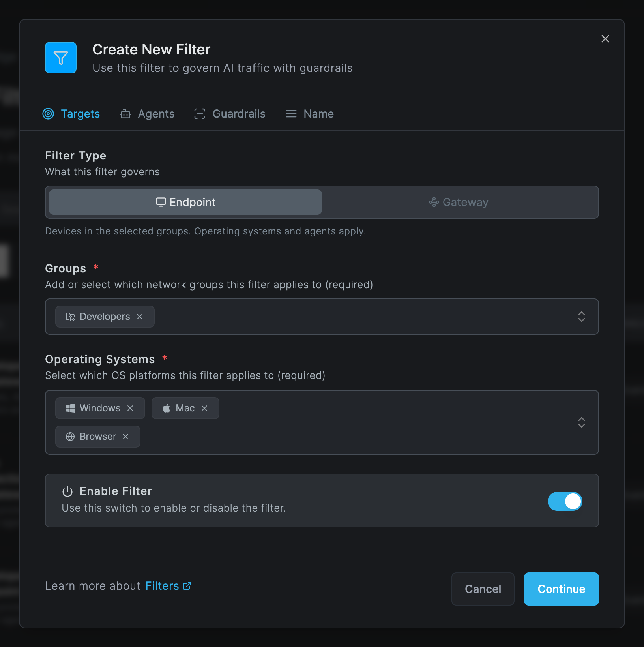Select the Gateway filter type
644x647 pixels.
(459, 202)
